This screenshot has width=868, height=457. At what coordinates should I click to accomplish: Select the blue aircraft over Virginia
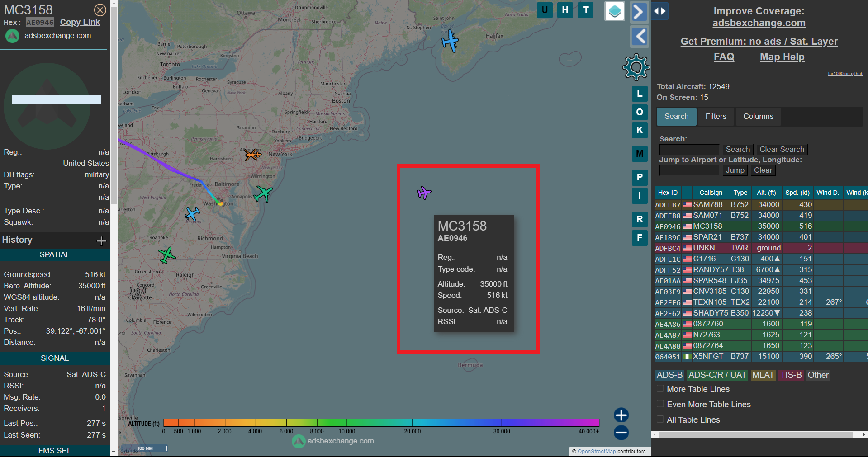point(192,214)
